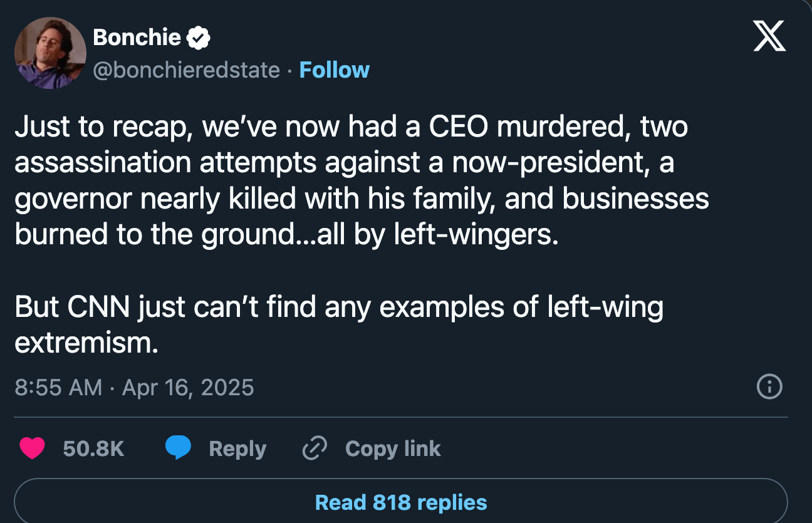
Task: Follow the Bonchie account
Action: pyautogui.click(x=335, y=70)
